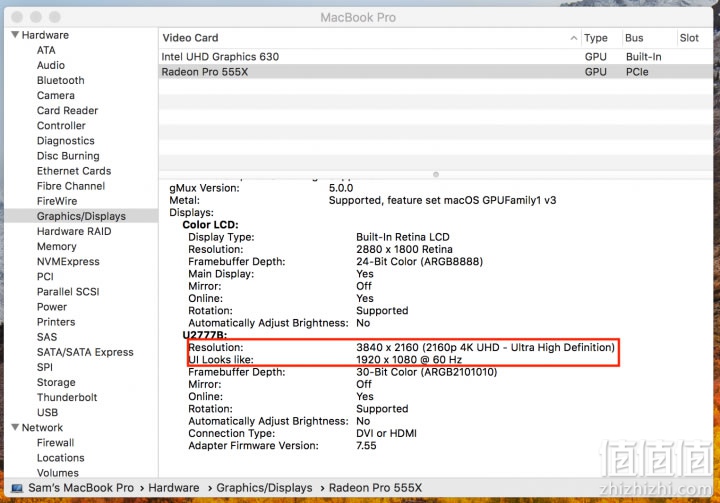Sort by the Type column header
Screen dimensions: 720x503
pos(596,38)
